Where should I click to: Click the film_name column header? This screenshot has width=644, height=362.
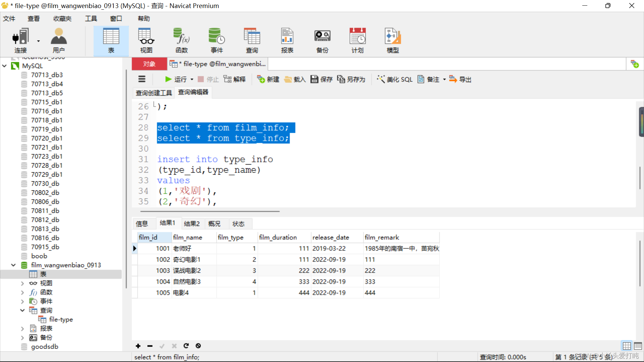[x=187, y=237]
